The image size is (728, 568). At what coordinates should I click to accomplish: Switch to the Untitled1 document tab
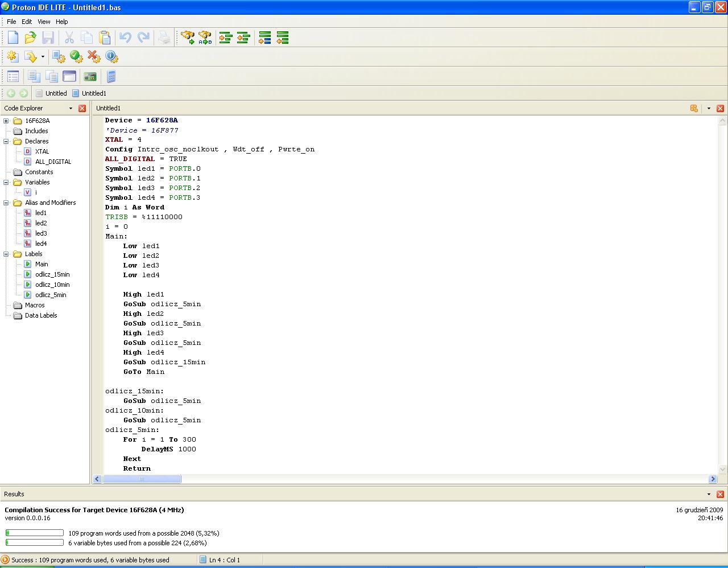tap(89, 93)
